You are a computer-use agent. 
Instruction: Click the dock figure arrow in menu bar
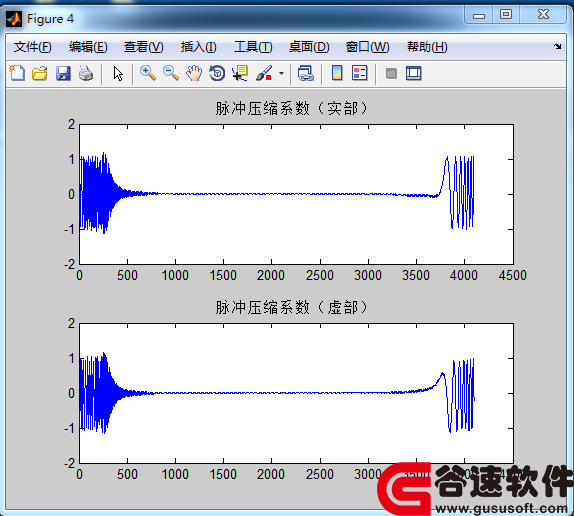558,46
